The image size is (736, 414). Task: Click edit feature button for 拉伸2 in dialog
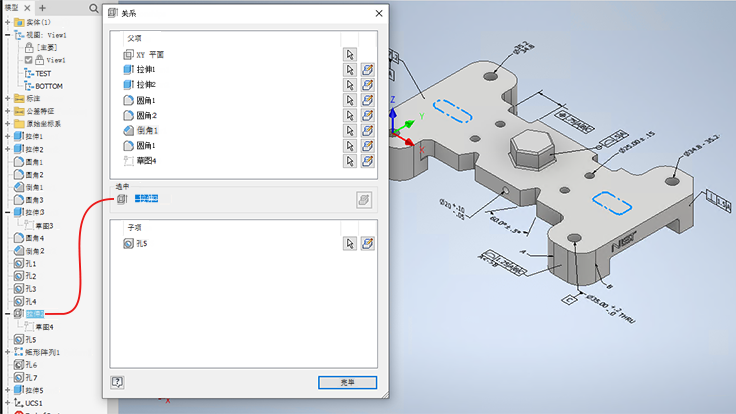368,84
